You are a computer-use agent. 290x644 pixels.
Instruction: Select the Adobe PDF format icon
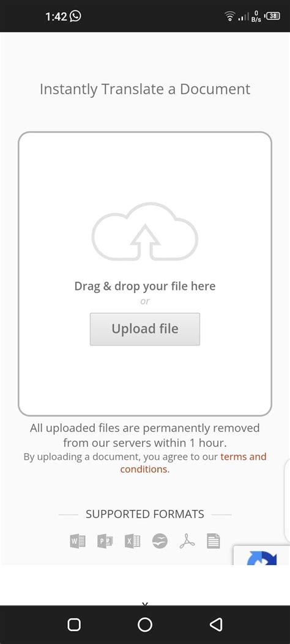tap(187, 541)
